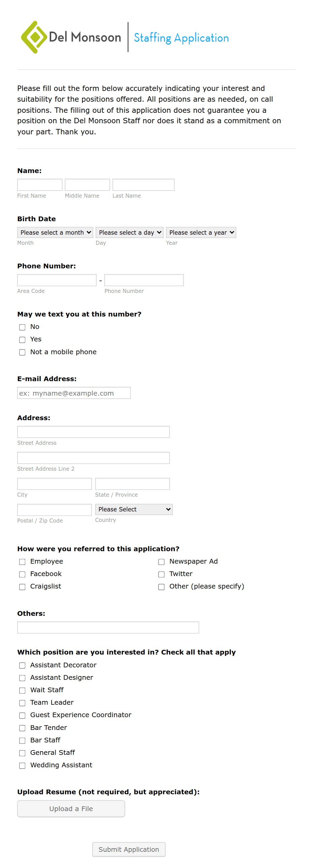Open the birth month dropdown

tap(55, 232)
